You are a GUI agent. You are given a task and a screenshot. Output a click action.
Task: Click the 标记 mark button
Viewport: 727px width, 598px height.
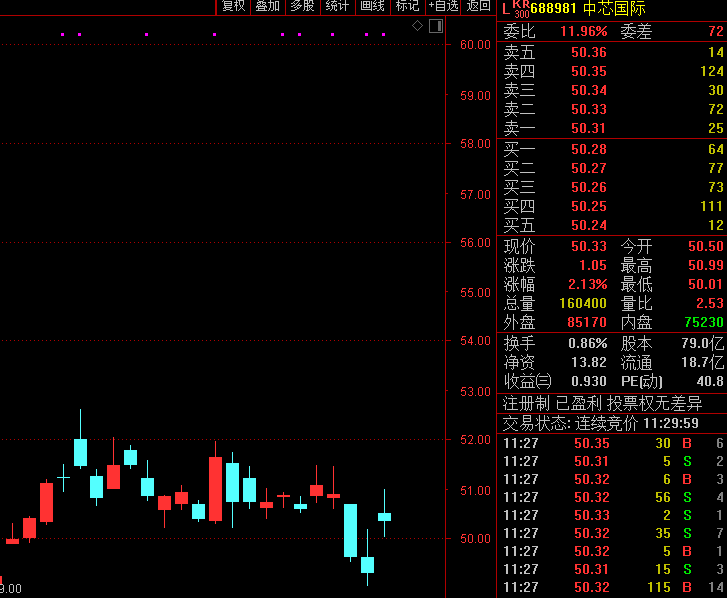pyautogui.click(x=407, y=6)
